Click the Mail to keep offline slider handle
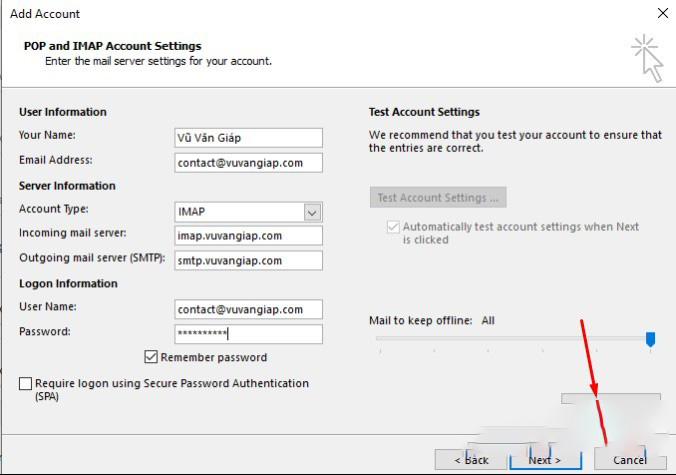676x475 pixels. (x=650, y=340)
